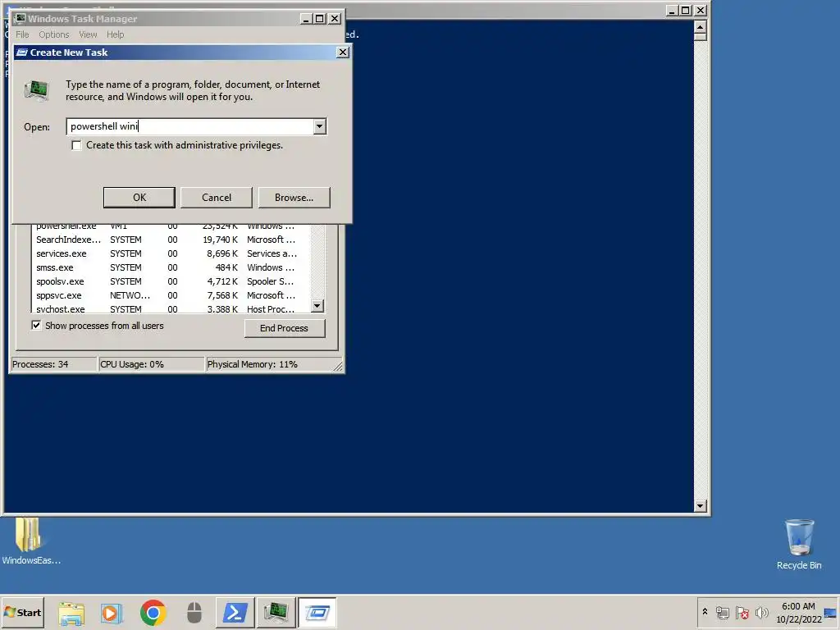Click the volume speaker tray icon
The height and width of the screenshot is (630, 840).
(x=762, y=612)
